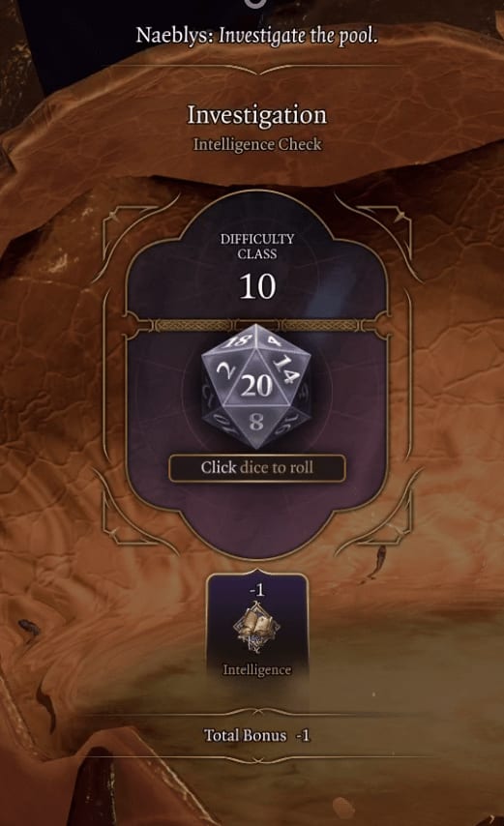This screenshot has height=826, width=504.
Task: Click the 'Investigate the pool' dialogue text
Action: 298,36
